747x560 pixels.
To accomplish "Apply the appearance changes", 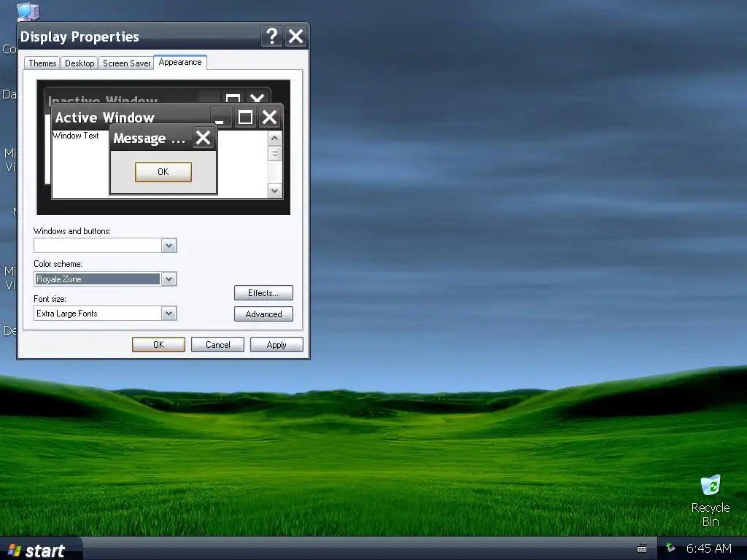I will (x=276, y=345).
